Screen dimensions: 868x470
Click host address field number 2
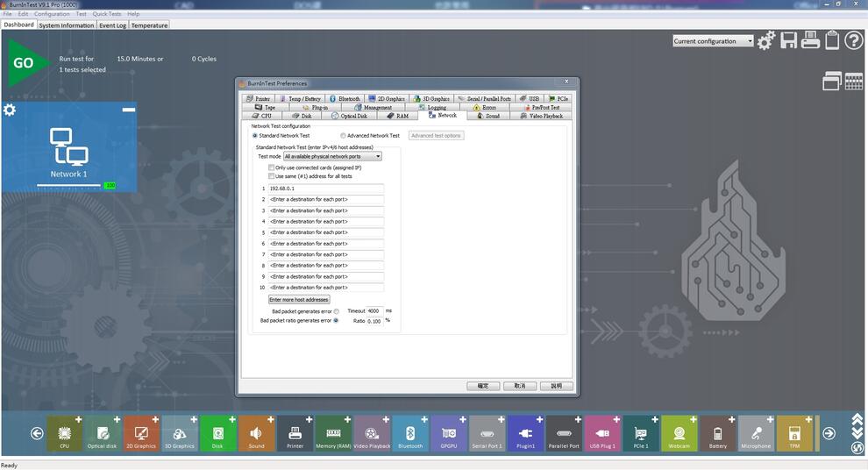(325, 199)
